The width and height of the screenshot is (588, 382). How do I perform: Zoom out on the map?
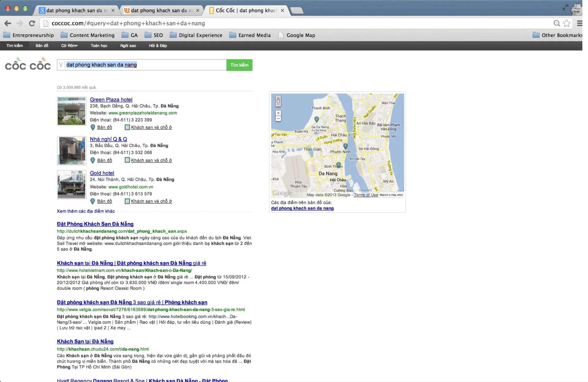tap(278, 119)
